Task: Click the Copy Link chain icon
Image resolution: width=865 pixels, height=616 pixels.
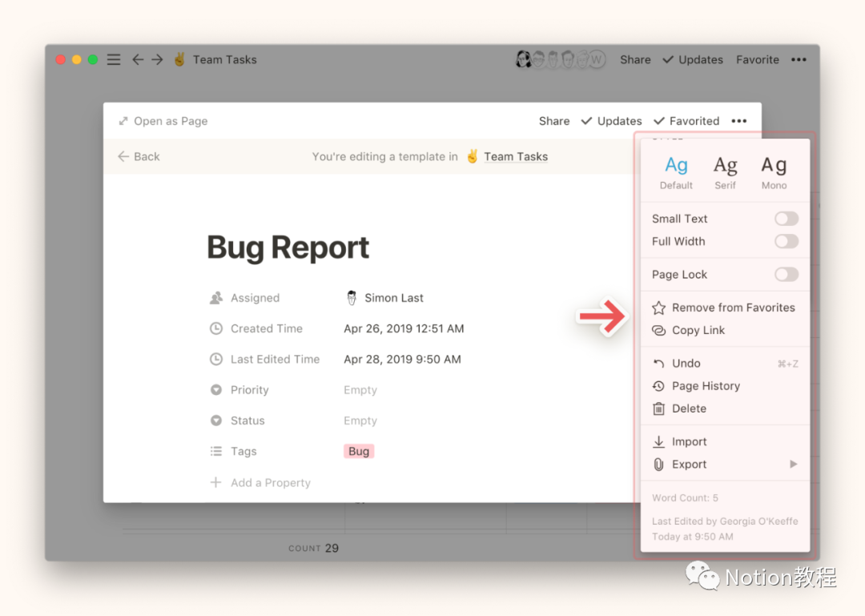Action: pyautogui.click(x=658, y=330)
